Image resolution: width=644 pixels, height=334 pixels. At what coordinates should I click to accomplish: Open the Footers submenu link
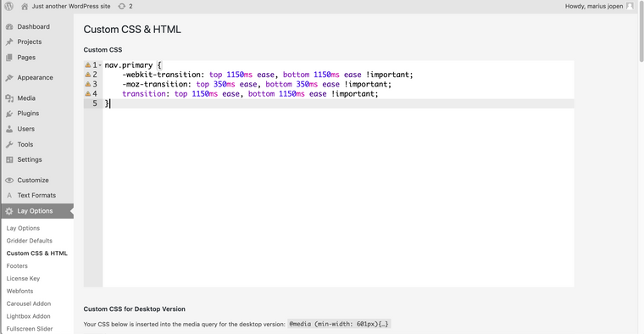(17, 266)
